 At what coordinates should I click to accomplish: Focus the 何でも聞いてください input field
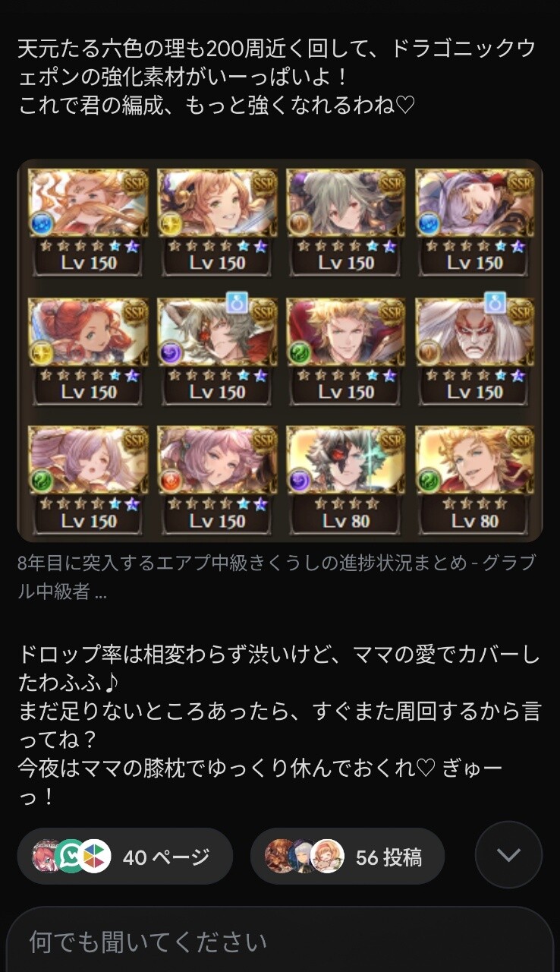click(280, 942)
